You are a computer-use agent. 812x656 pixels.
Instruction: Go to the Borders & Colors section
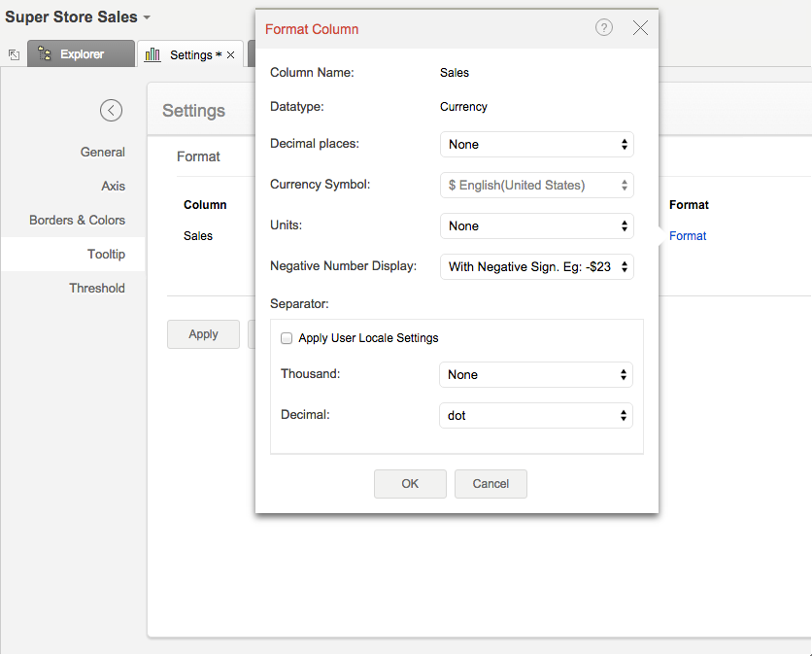tap(77, 221)
